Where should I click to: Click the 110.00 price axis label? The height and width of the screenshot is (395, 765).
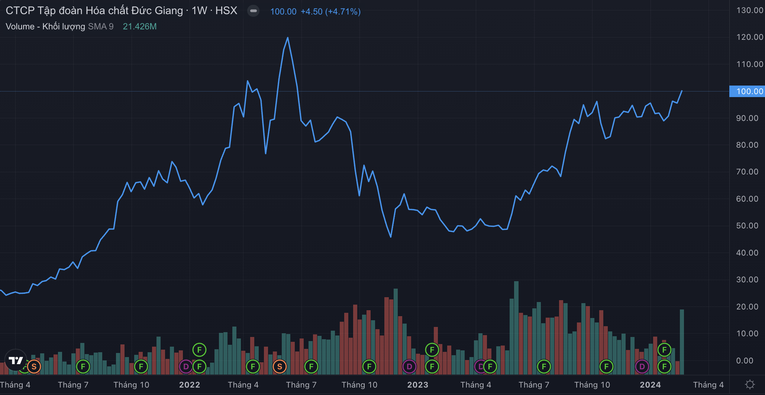(x=751, y=64)
